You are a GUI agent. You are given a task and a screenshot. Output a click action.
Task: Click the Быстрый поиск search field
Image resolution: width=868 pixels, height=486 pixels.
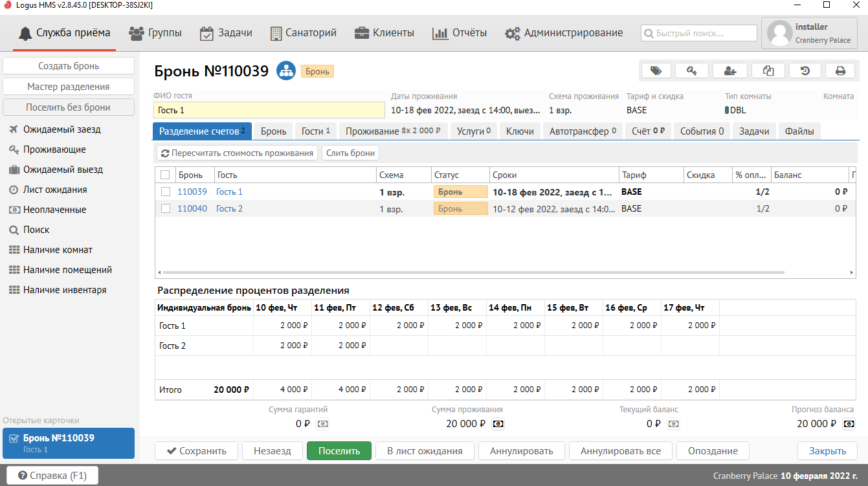pyautogui.click(x=699, y=33)
